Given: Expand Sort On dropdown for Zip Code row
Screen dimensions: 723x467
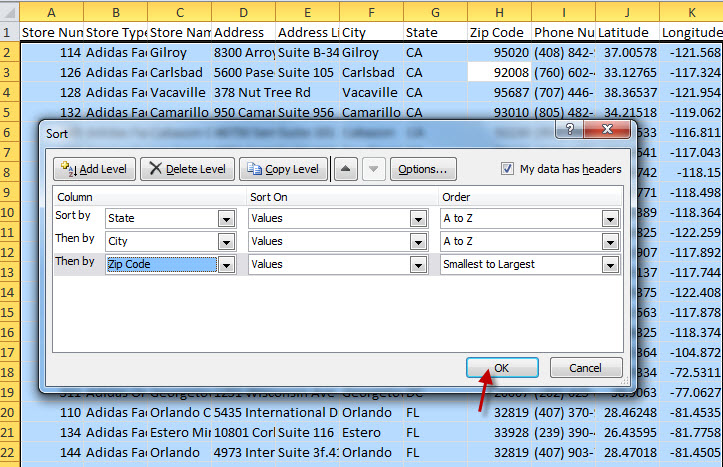Looking at the screenshot, I should tap(418, 265).
